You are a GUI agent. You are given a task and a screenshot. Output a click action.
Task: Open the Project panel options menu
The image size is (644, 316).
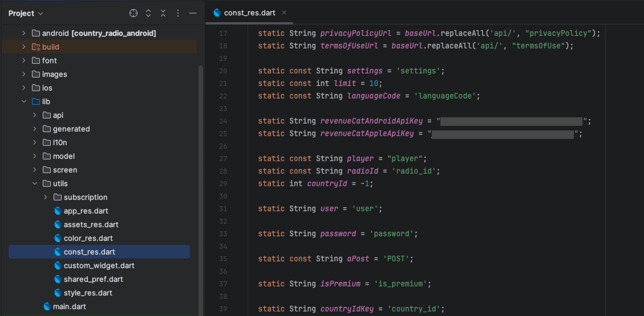coord(178,13)
